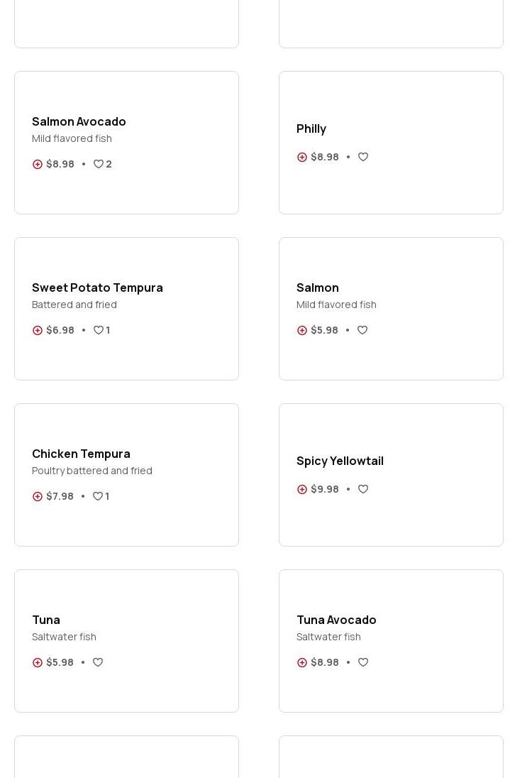
Task: Favorite the Spicy Yellowtail roll
Action: (x=363, y=489)
